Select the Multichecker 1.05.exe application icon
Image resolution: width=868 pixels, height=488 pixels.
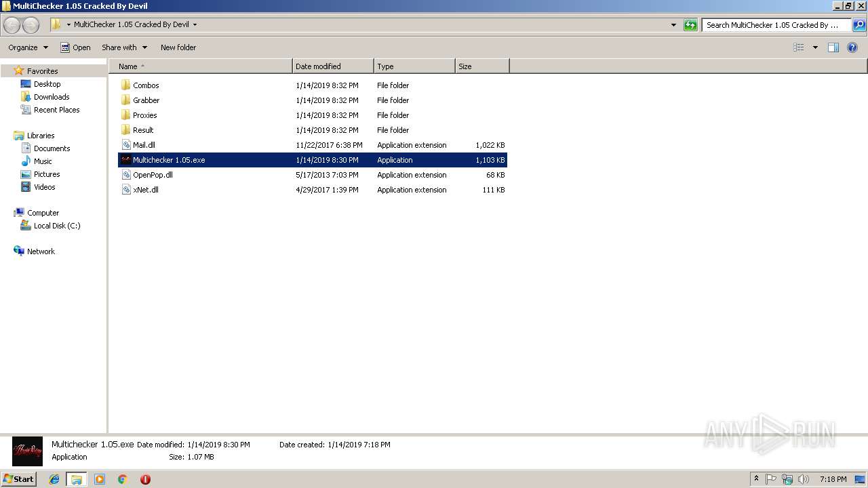pos(125,160)
